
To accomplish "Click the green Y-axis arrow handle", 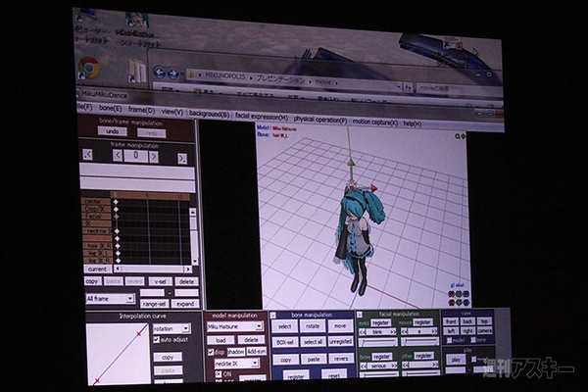I will click(351, 162).
